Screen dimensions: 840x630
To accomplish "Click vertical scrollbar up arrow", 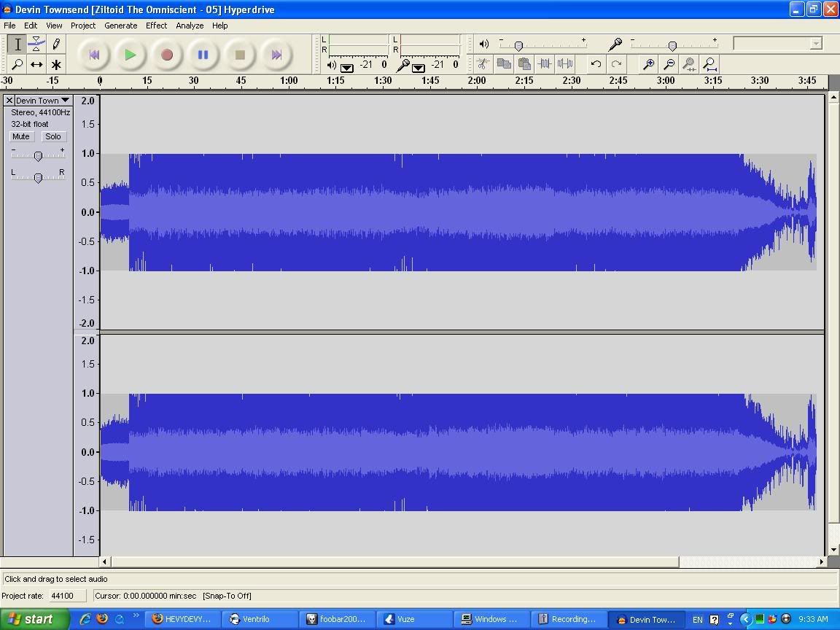I will pyautogui.click(x=833, y=98).
